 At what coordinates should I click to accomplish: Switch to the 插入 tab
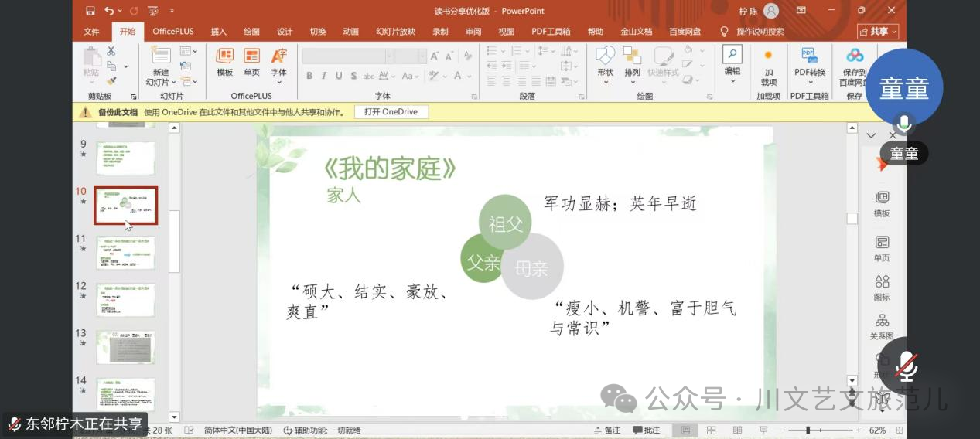[x=219, y=32]
